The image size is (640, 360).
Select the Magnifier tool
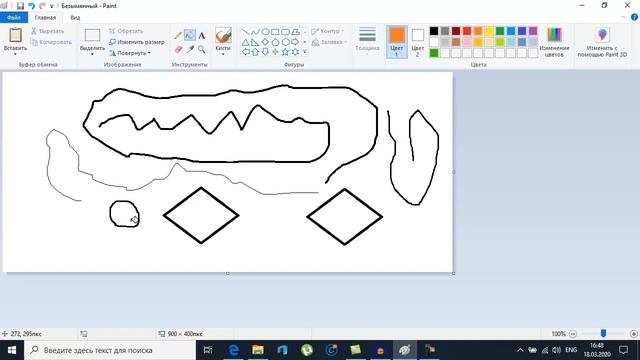tap(202, 50)
